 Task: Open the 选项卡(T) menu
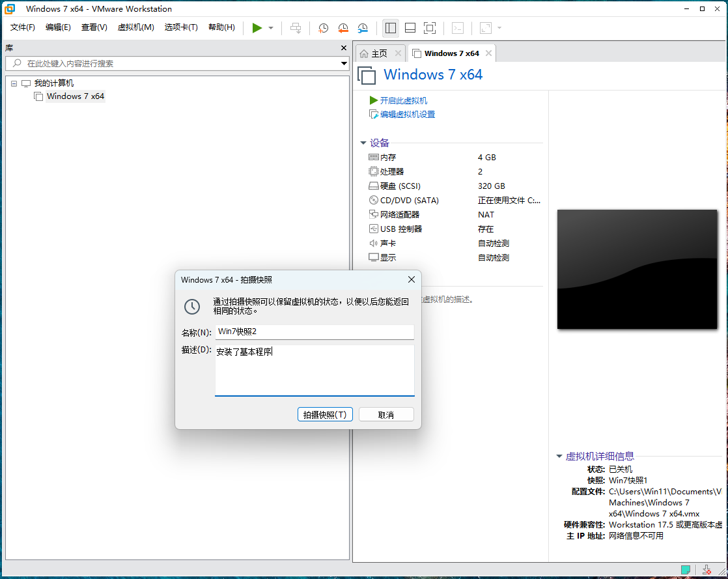(x=181, y=27)
